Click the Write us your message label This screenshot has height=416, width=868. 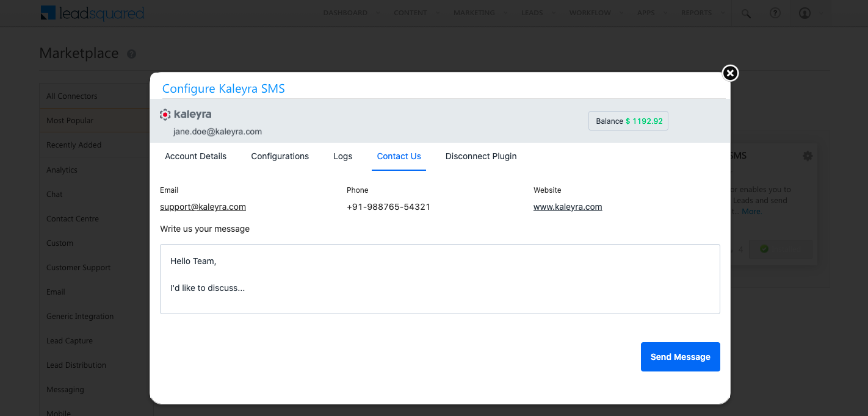[x=204, y=229]
